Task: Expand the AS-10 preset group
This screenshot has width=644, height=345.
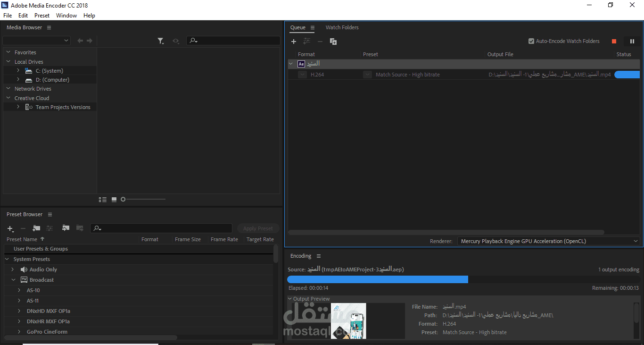Action: (x=19, y=290)
